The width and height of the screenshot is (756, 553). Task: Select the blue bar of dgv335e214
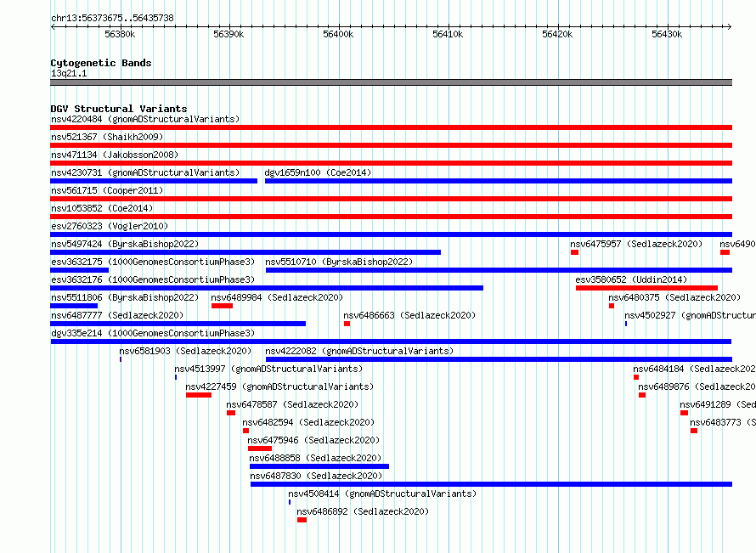[391, 341]
